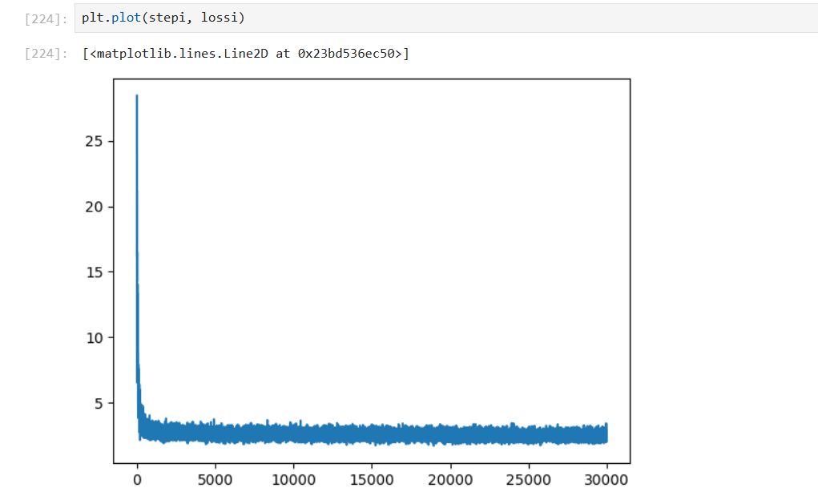The height and width of the screenshot is (504, 818).
Task: Click the y-axis tick label 25
Action: (96, 142)
